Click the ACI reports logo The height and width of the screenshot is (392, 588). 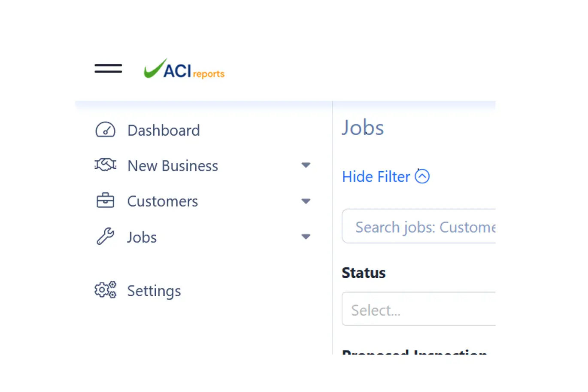(x=184, y=70)
